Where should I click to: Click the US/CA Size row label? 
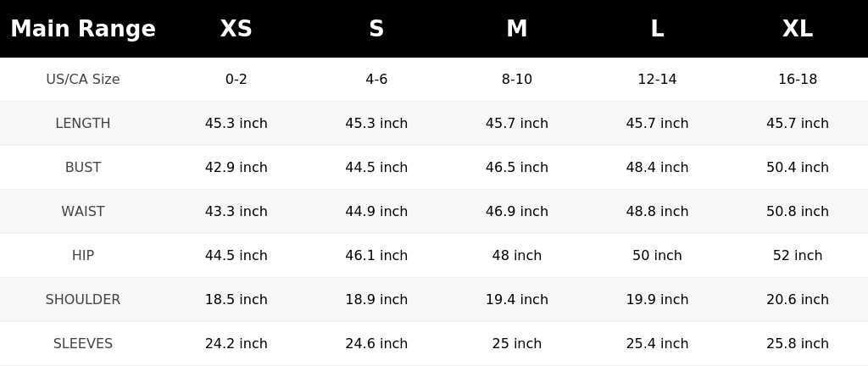pyautogui.click(x=83, y=79)
